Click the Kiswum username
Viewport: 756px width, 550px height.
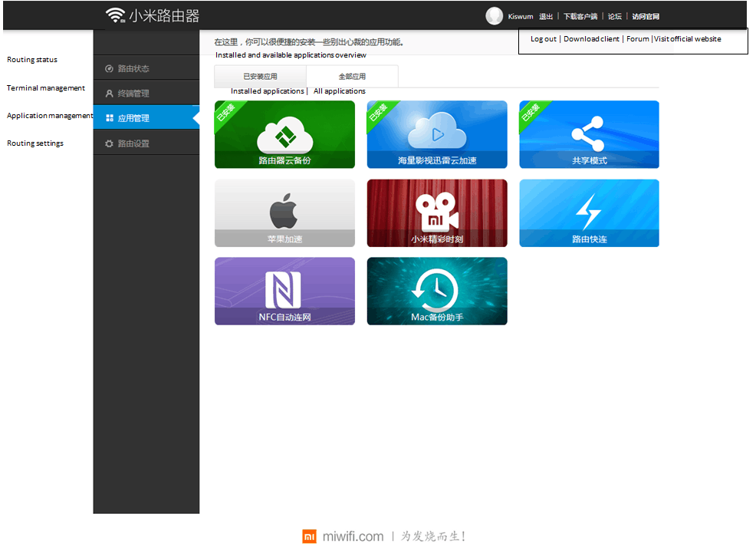(x=521, y=16)
